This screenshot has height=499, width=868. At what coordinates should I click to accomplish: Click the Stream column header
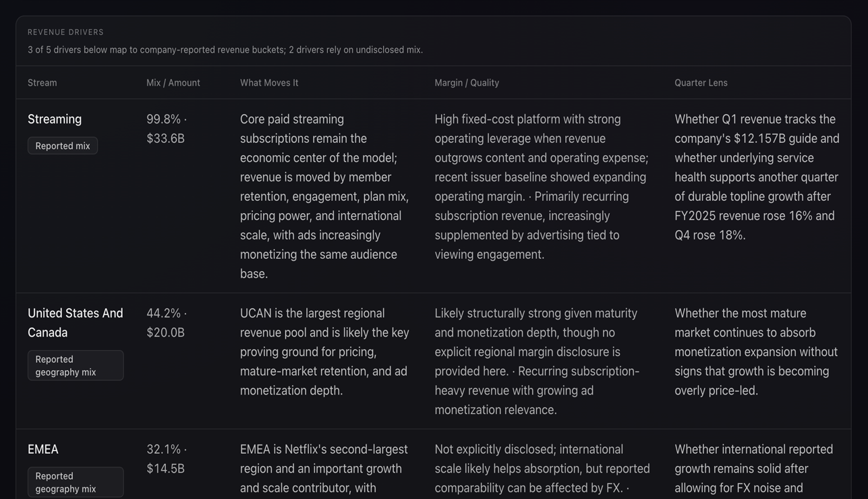pos(42,83)
